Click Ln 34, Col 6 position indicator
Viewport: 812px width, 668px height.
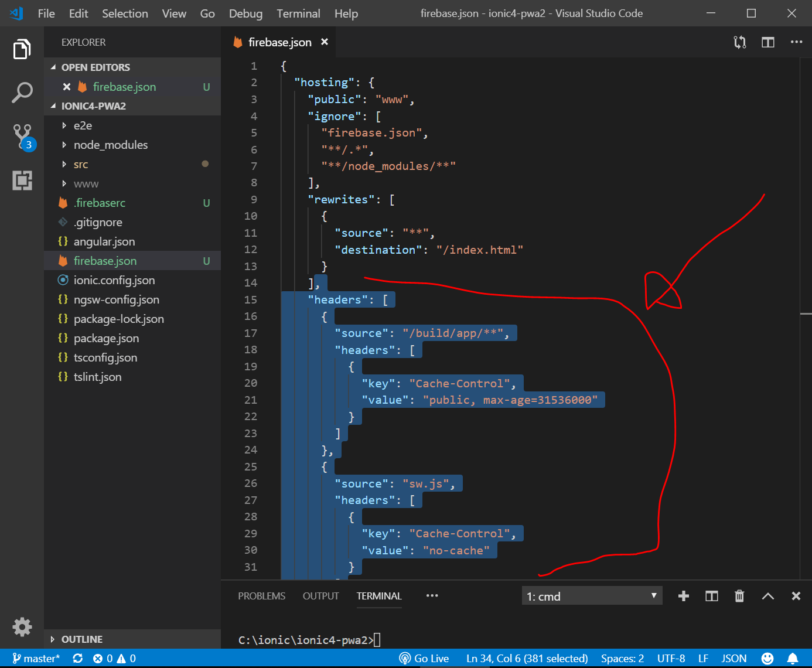pos(527,659)
